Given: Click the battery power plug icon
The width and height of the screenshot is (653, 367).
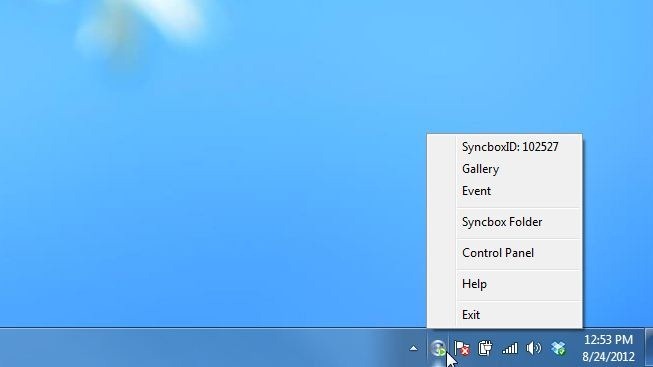Looking at the screenshot, I should 485,348.
